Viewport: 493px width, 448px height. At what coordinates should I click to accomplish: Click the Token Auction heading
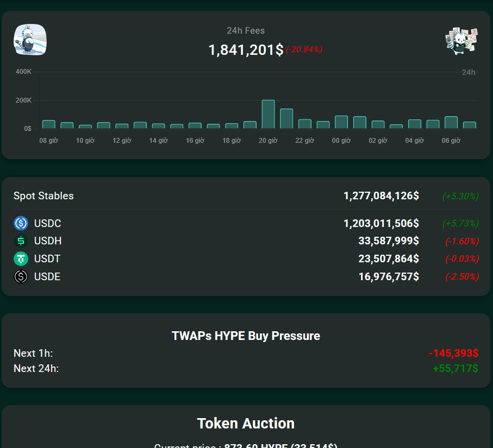pyautogui.click(x=246, y=424)
